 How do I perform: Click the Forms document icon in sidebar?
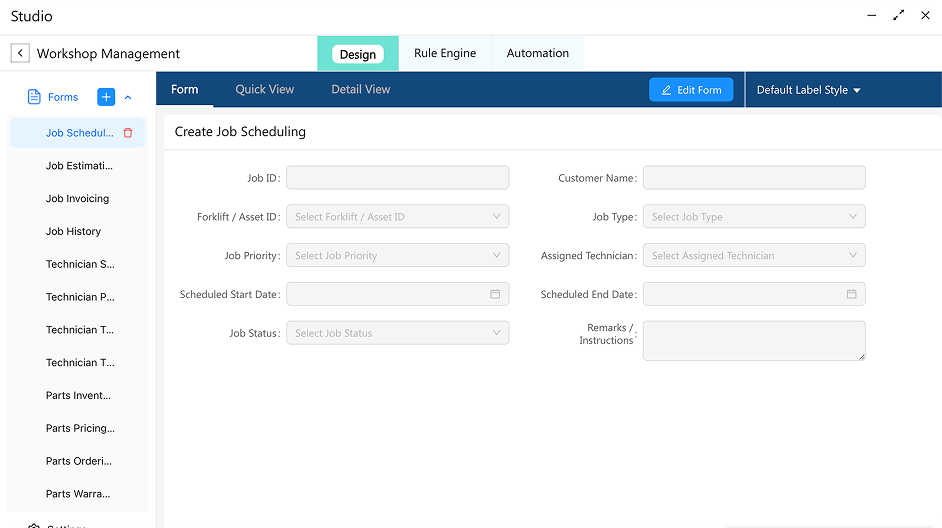click(x=34, y=97)
